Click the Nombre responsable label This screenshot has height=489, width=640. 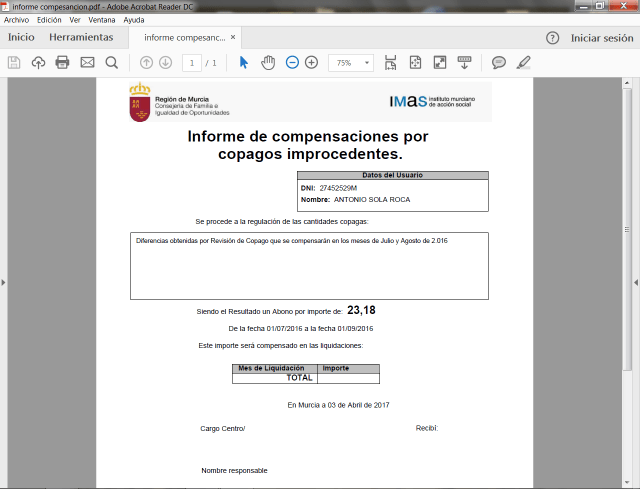[x=234, y=471]
